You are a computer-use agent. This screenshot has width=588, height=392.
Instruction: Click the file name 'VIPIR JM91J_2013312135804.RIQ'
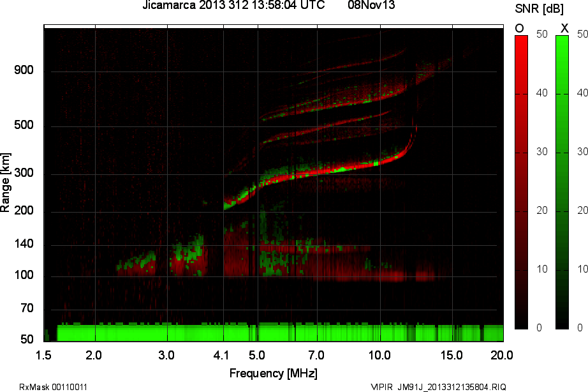click(x=438, y=387)
